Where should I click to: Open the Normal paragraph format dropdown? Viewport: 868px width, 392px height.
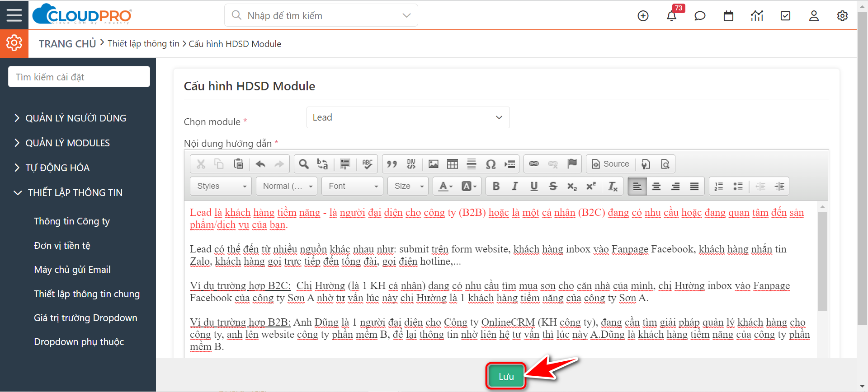287,186
